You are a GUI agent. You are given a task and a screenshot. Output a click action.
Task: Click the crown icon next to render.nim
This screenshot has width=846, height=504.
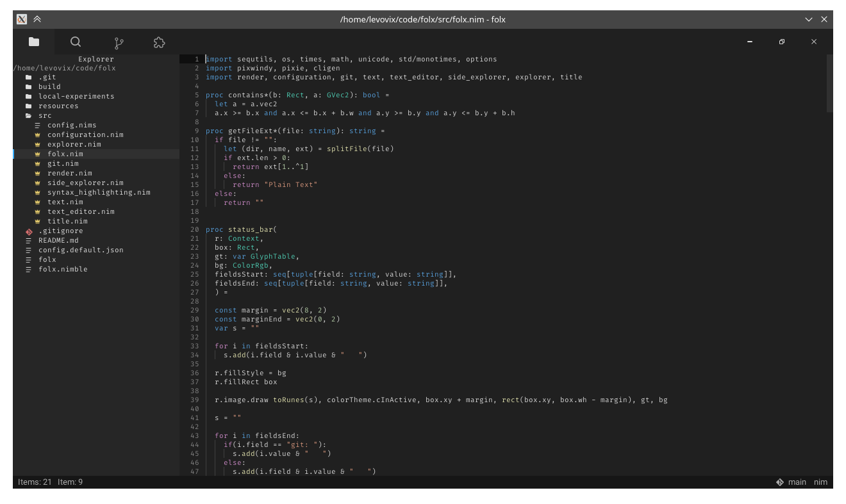click(x=38, y=174)
